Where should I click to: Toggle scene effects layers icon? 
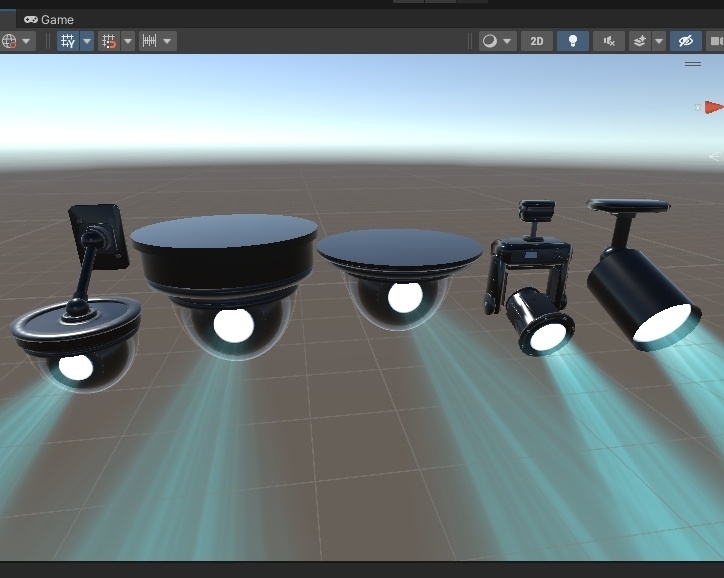click(x=640, y=41)
